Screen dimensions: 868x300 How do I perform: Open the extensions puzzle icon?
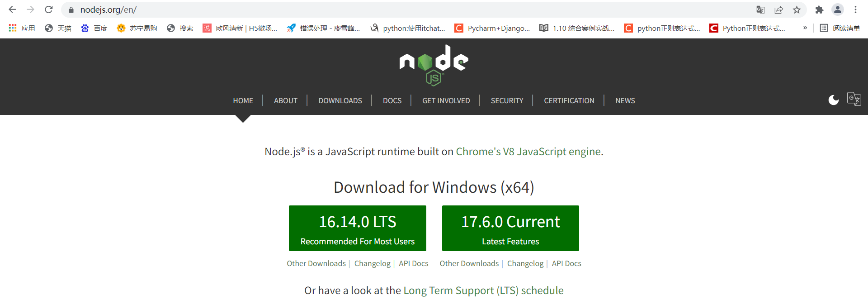tap(819, 10)
